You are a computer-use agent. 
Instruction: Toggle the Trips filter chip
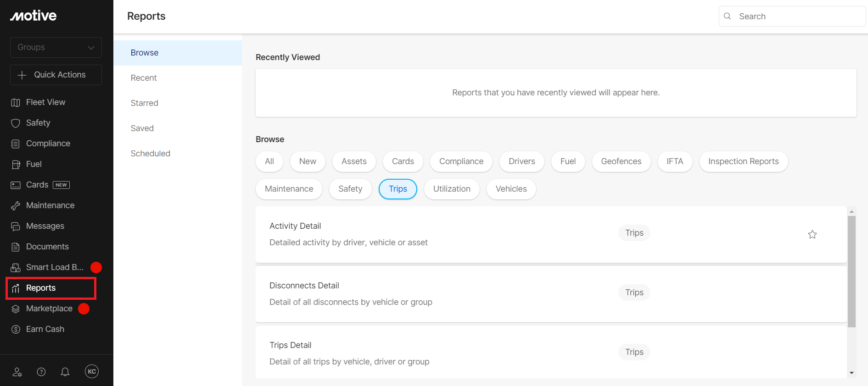(398, 189)
